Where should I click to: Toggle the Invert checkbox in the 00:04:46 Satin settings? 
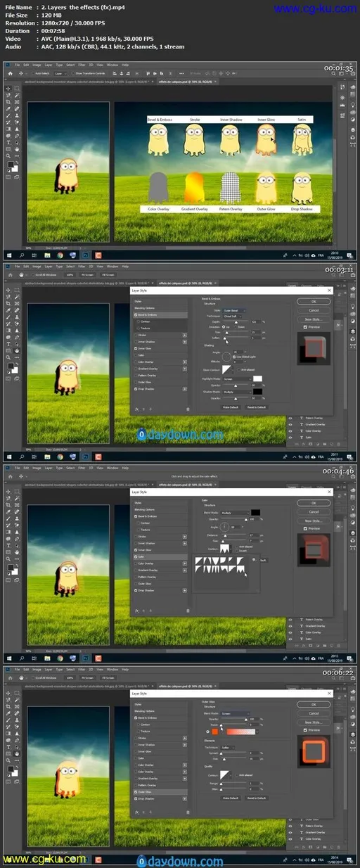pyautogui.click(x=238, y=549)
